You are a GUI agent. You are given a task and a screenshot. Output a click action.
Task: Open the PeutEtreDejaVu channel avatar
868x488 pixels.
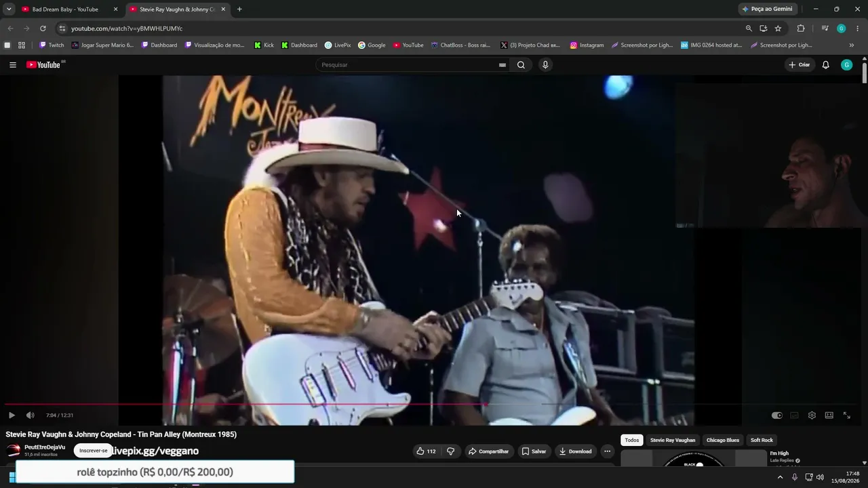13,451
